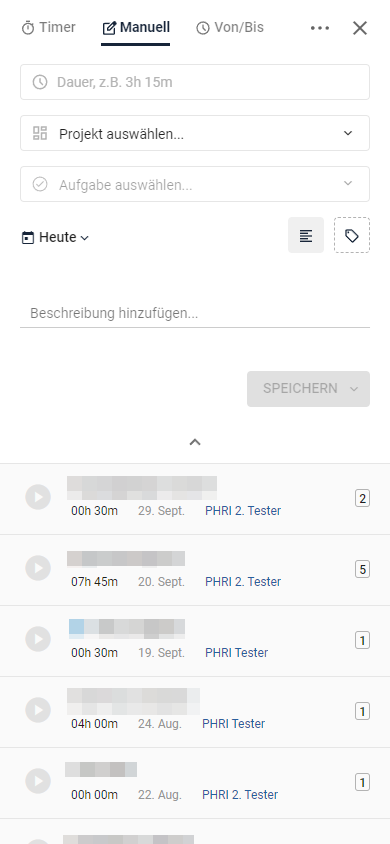Play the 24. Aug. 04h 00m entry
The height and width of the screenshot is (844, 390).
coord(38,710)
